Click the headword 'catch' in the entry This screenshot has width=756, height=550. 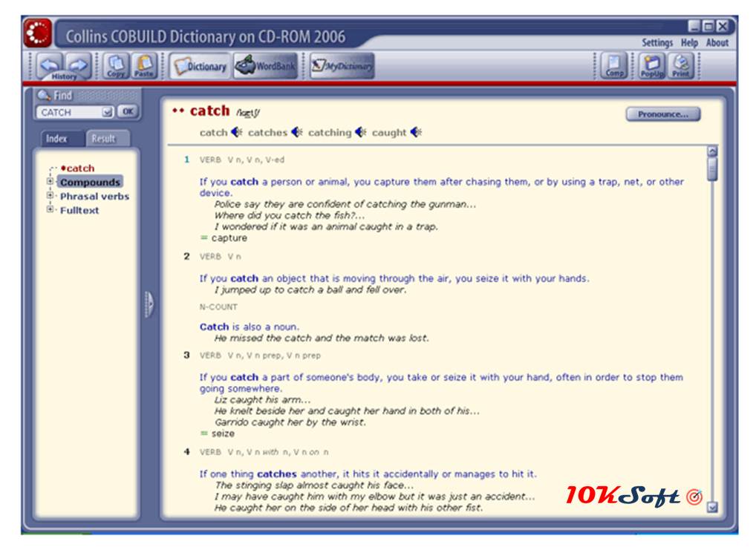click(x=209, y=111)
